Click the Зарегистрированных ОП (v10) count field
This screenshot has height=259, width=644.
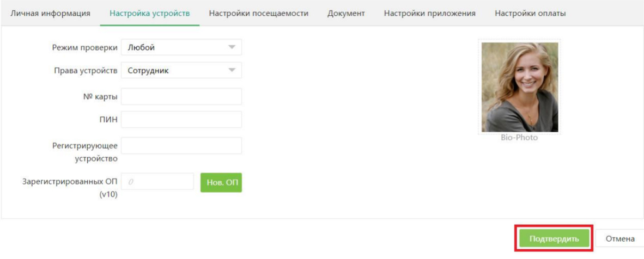[x=157, y=182]
